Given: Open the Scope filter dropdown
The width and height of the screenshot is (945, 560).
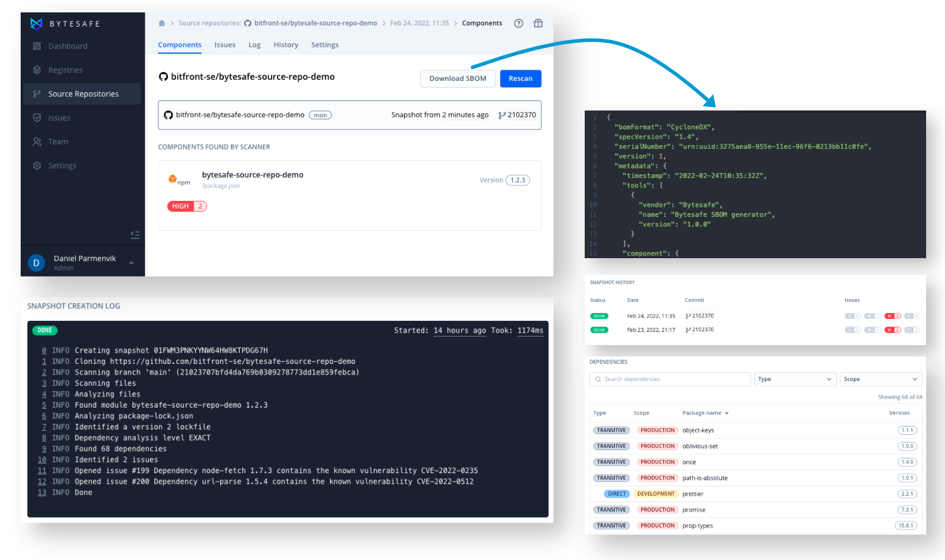Looking at the screenshot, I should 881,379.
